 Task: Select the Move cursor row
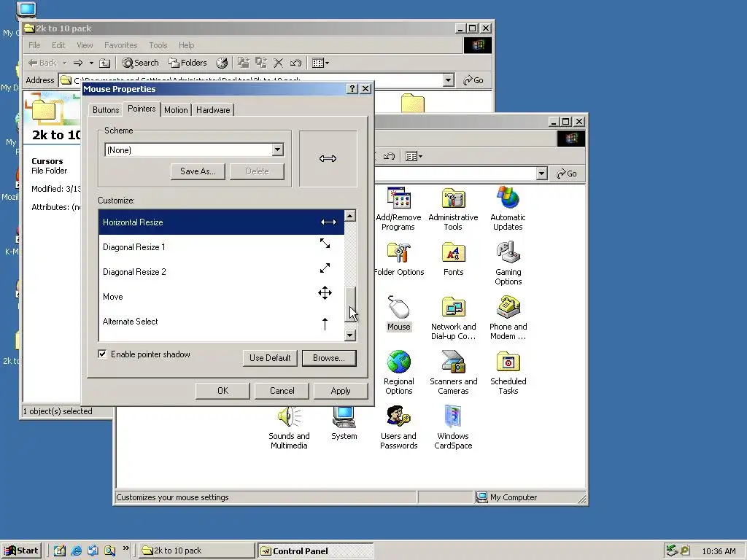(221, 297)
